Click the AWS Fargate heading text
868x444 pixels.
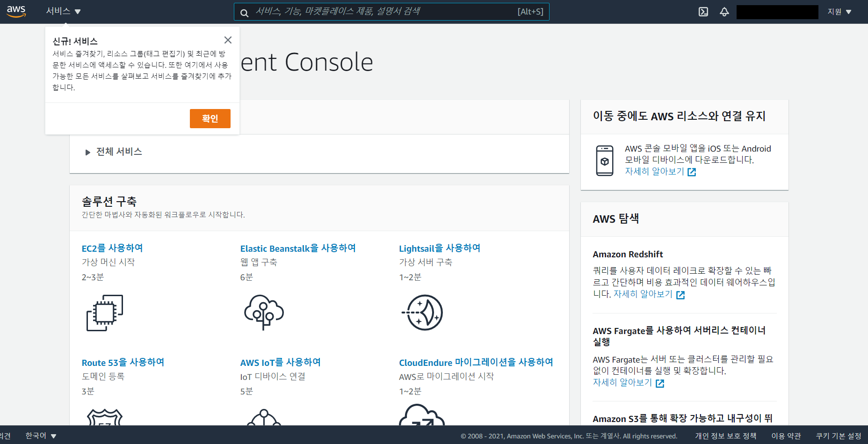(x=679, y=336)
